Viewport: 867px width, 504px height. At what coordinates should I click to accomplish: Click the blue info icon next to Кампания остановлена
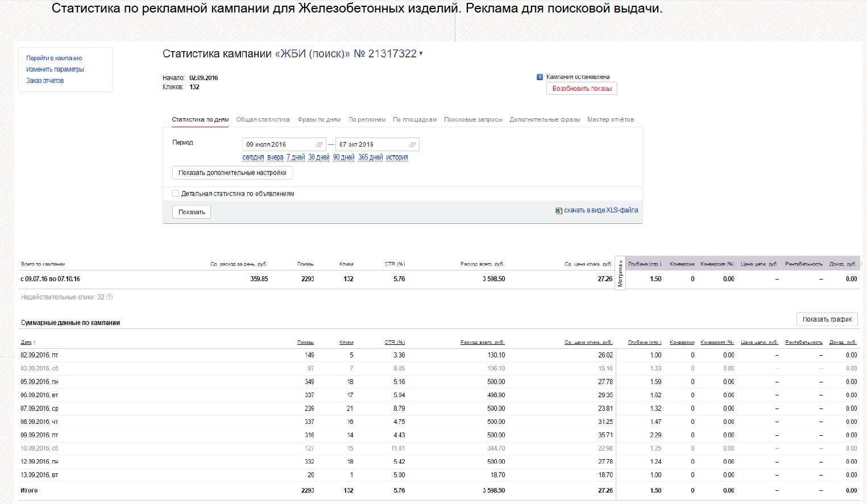click(x=540, y=77)
